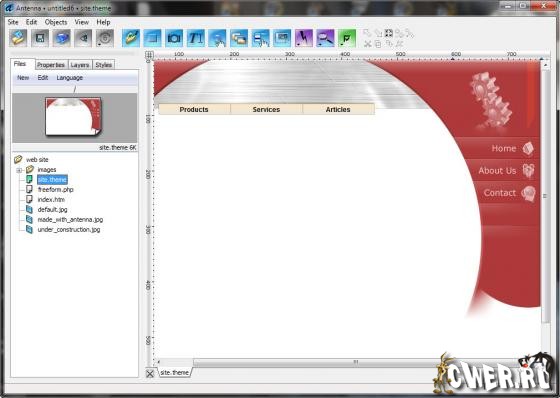Click the magnifier zoom toolbar icon
Image resolution: width=560 pixels, height=398 pixels.
tap(325, 38)
